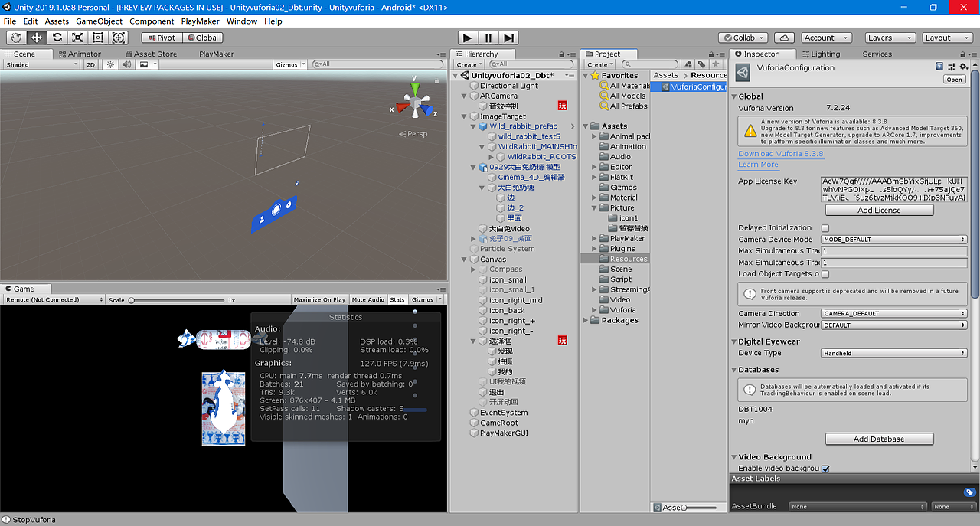Open Hierarchy panel options menu icon
This screenshot has width=980, height=526.
point(571,54)
